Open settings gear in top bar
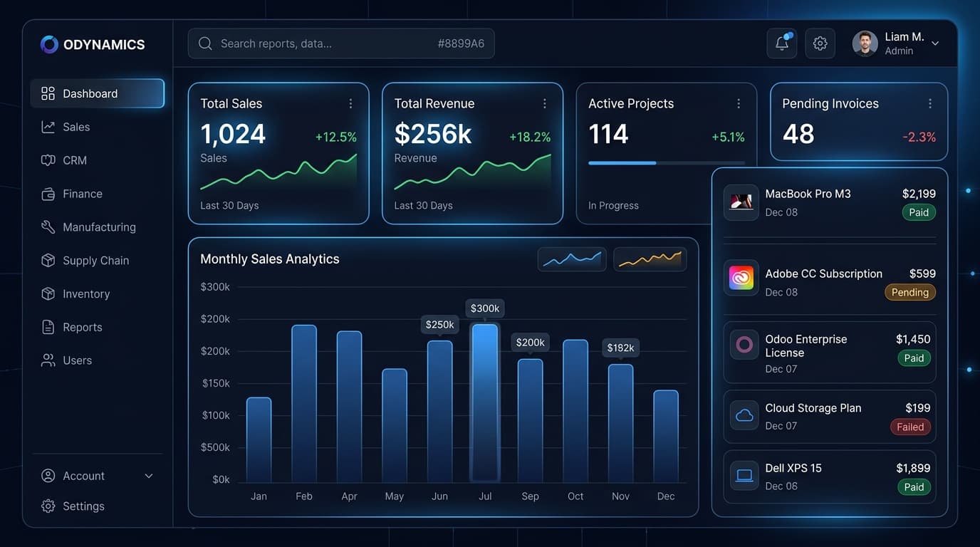 [x=820, y=43]
